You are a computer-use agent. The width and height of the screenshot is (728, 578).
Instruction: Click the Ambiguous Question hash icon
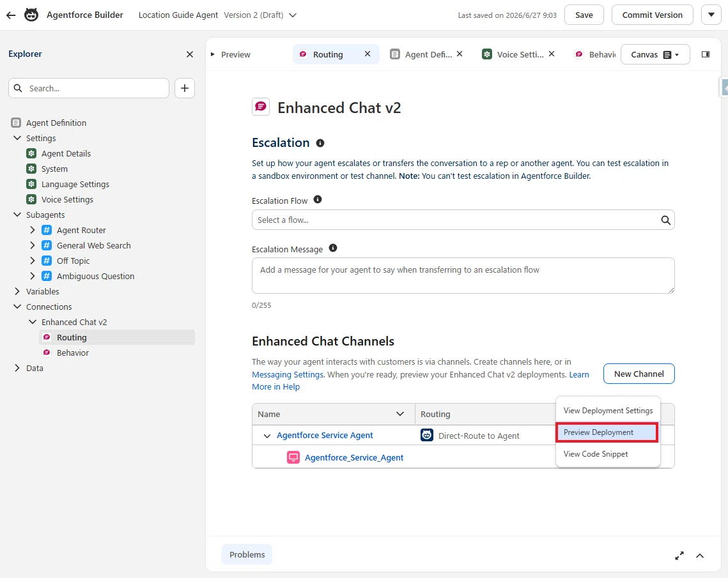[47, 276]
